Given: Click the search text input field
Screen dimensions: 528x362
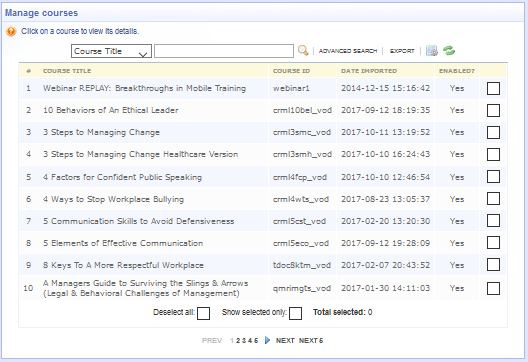Looking at the screenshot, I should [x=224, y=51].
